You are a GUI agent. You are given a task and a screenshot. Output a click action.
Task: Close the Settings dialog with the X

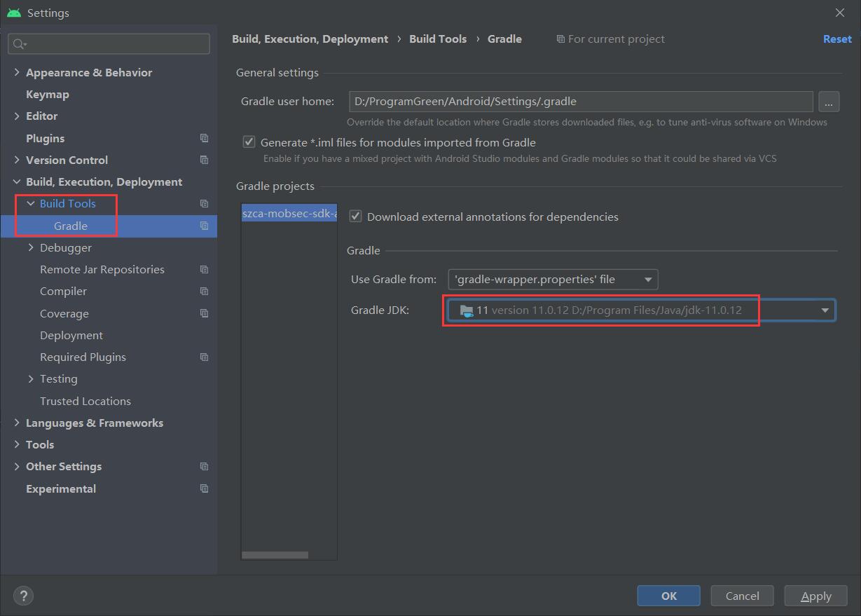pyautogui.click(x=840, y=13)
